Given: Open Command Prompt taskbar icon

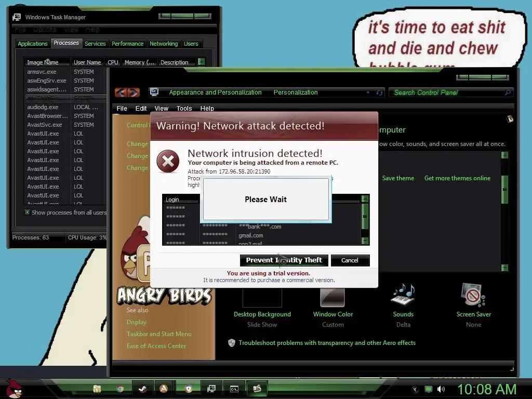Looking at the screenshot, I should click(x=234, y=389).
